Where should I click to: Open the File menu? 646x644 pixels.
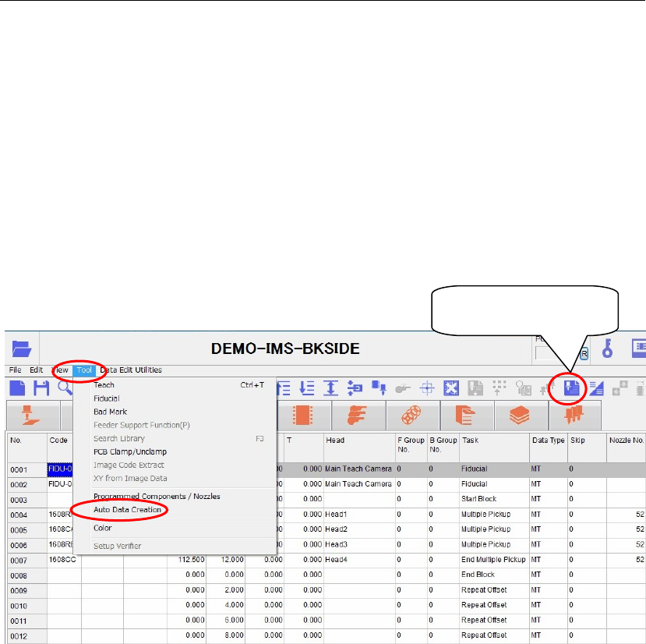(x=16, y=370)
